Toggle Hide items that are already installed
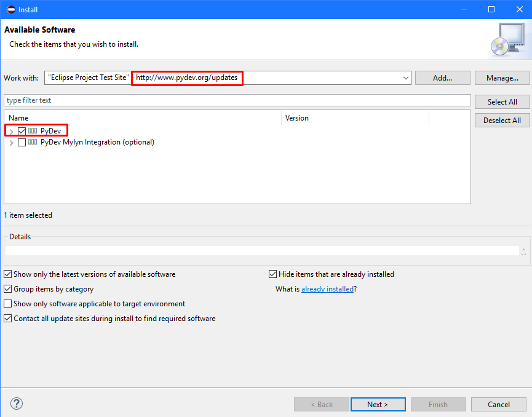 click(x=272, y=274)
